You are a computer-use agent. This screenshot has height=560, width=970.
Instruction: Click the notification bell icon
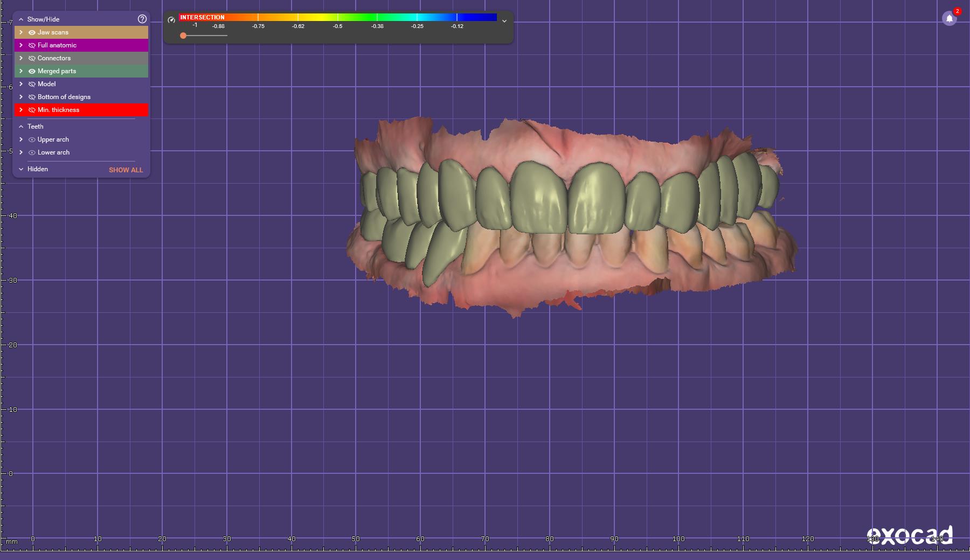pyautogui.click(x=949, y=19)
